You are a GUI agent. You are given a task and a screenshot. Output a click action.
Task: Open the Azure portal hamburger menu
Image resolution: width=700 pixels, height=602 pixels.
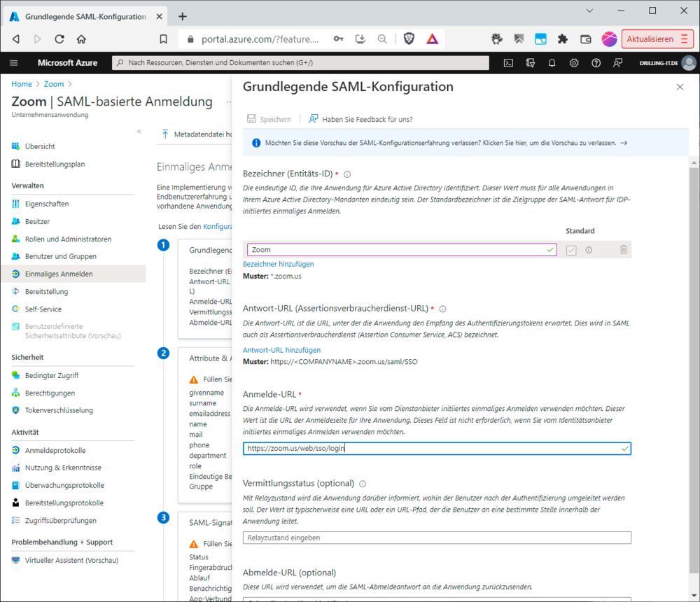pos(14,62)
